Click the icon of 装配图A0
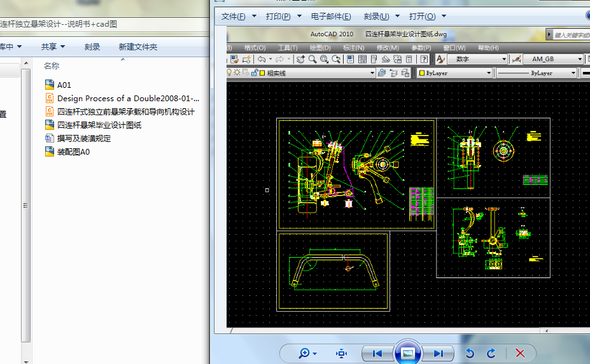590x364 pixels. pos(49,151)
